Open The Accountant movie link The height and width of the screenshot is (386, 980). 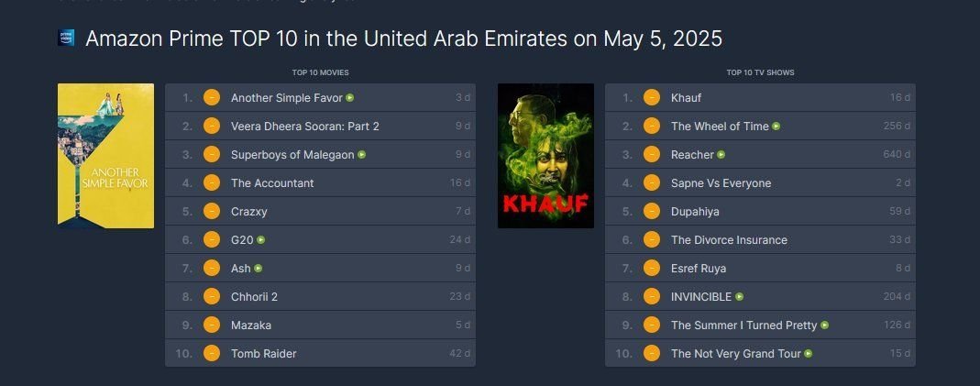point(272,183)
